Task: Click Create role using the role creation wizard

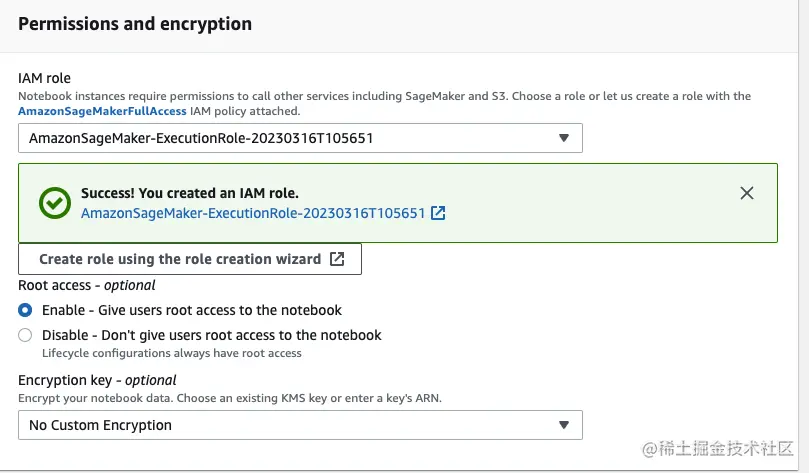Action: pos(180,259)
